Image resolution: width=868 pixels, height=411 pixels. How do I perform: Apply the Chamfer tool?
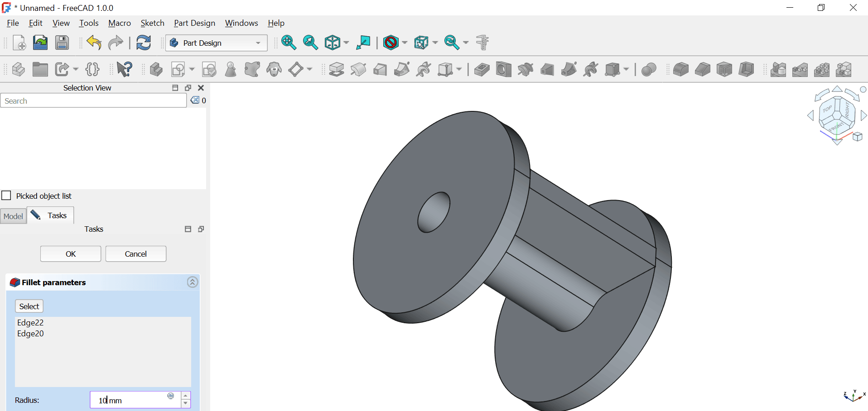coord(703,69)
